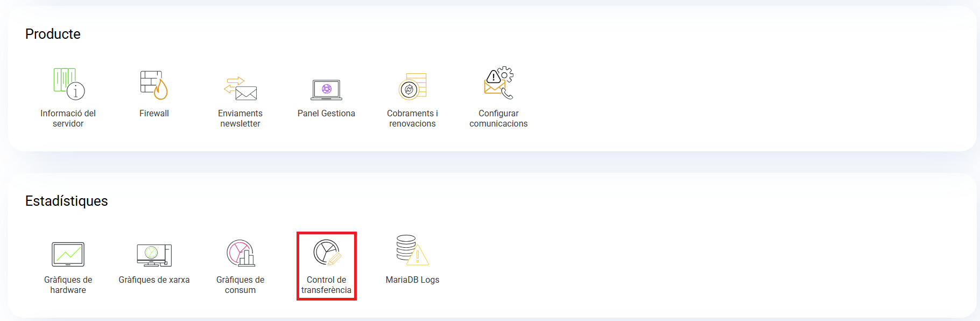
Task: Select the 'MariaDB Logs' text link
Action: point(412,280)
